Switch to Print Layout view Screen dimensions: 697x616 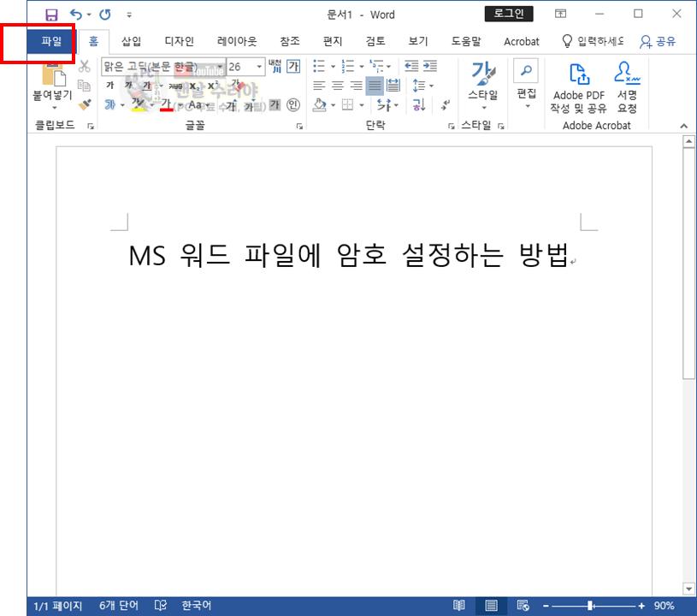[491, 606]
